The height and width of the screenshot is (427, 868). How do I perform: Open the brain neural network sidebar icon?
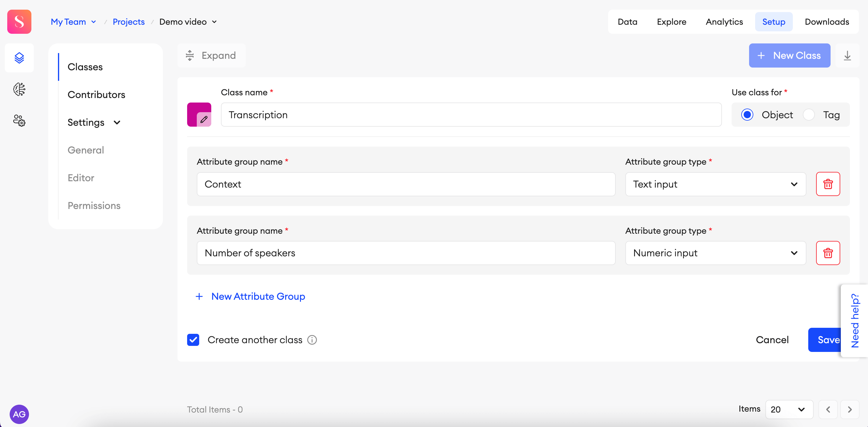click(19, 89)
